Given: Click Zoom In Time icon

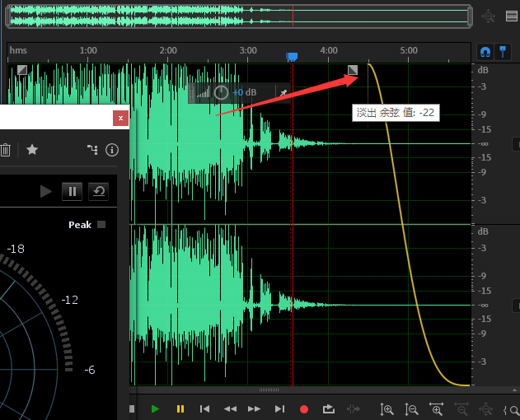Looking at the screenshot, I should pos(437,409).
